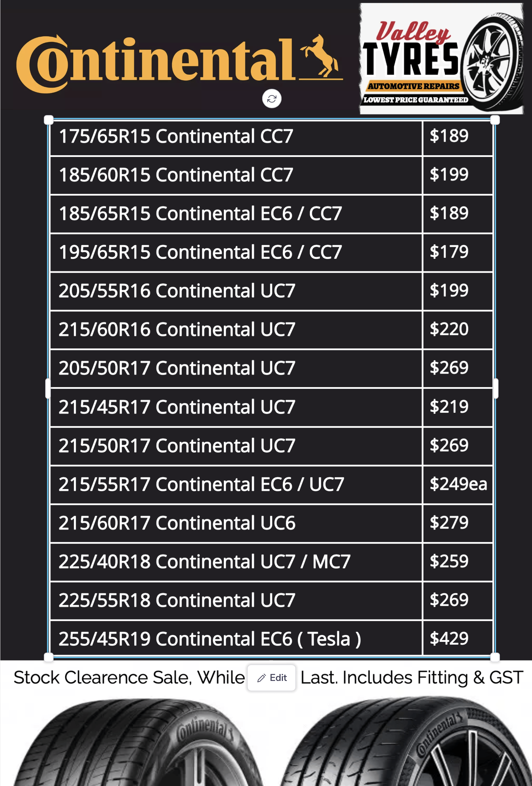Click the top-left corner resize handle

49,120
